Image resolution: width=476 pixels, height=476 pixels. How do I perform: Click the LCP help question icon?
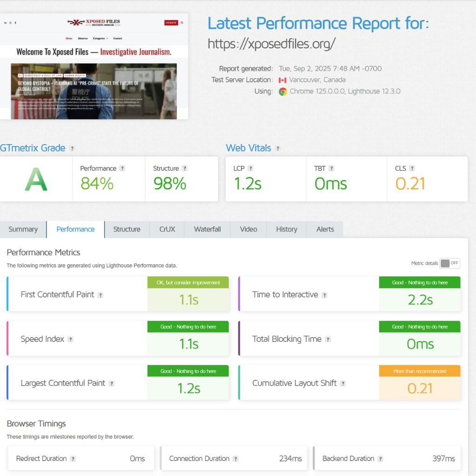coord(251,169)
